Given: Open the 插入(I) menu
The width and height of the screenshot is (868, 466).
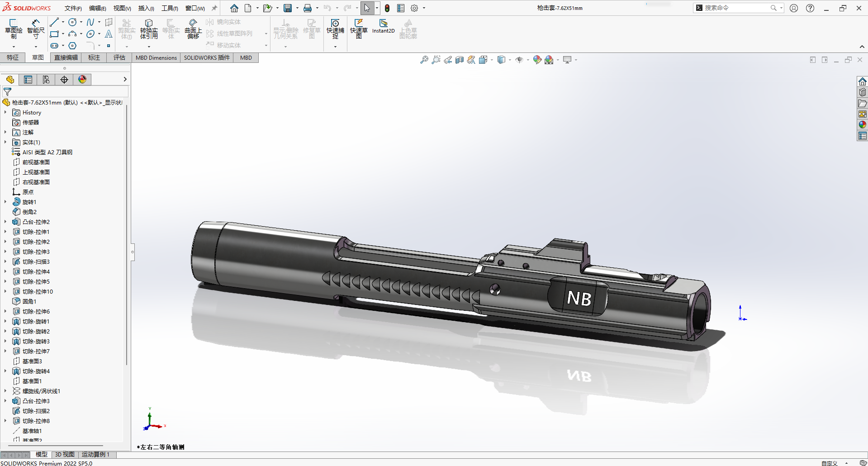Looking at the screenshot, I should coord(146,8).
